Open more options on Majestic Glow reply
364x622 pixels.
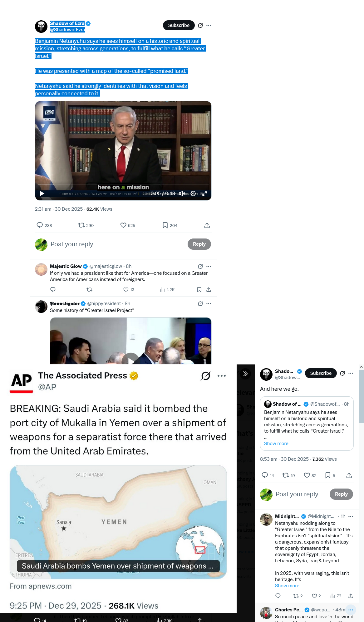209,266
